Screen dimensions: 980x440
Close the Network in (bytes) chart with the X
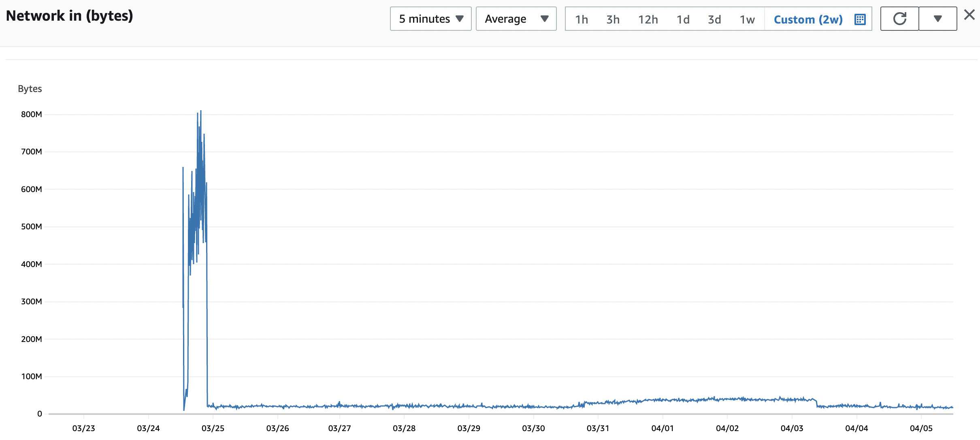tap(969, 14)
